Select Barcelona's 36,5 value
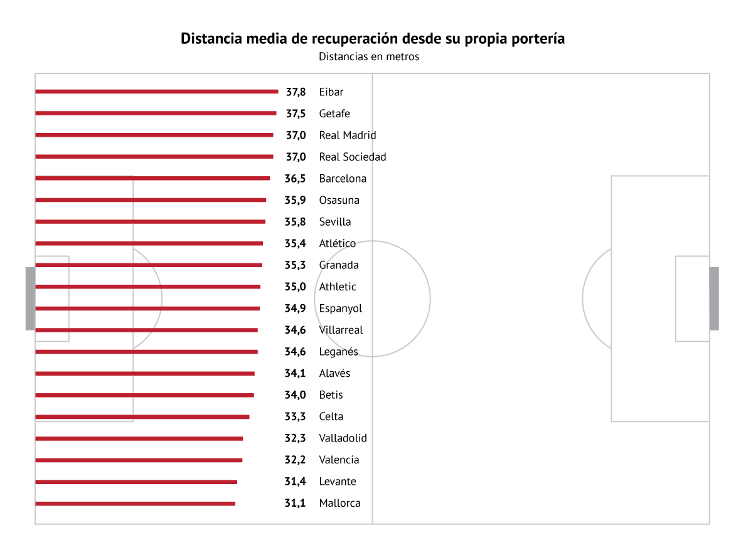 pyautogui.click(x=295, y=179)
